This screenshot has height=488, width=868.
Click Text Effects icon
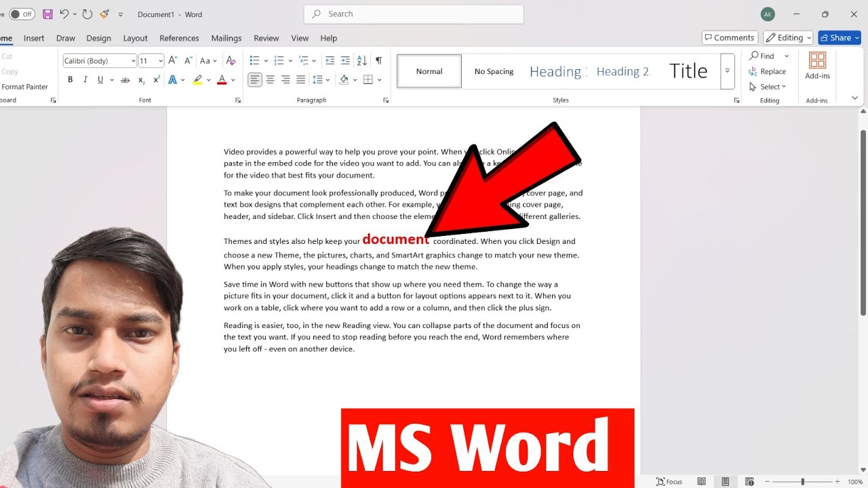coord(173,80)
